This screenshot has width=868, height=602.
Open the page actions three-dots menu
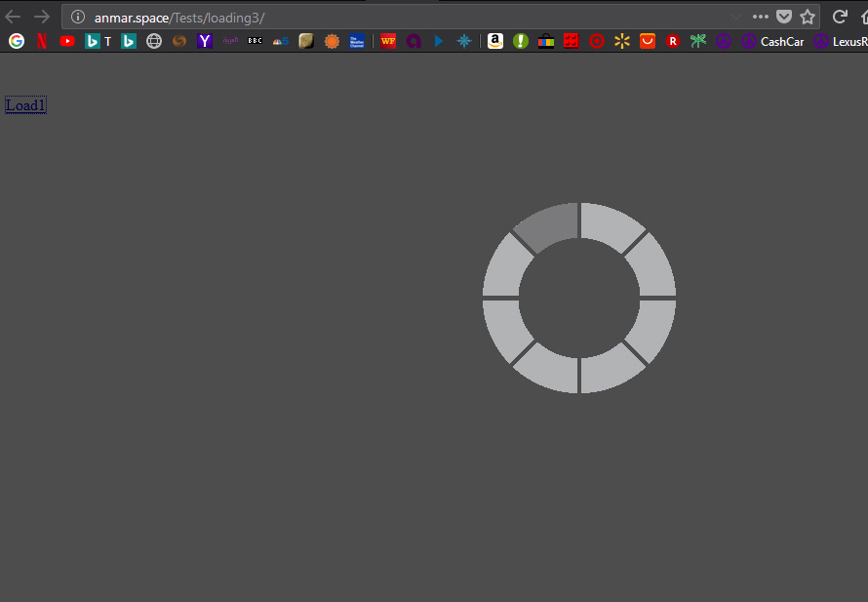(x=761, y=17)
